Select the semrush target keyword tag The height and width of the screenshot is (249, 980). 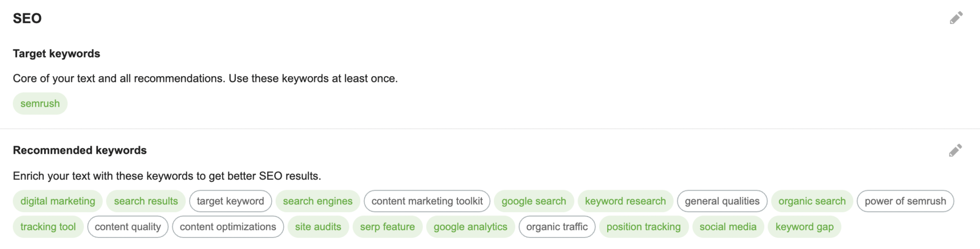click(x=40, y=103)
